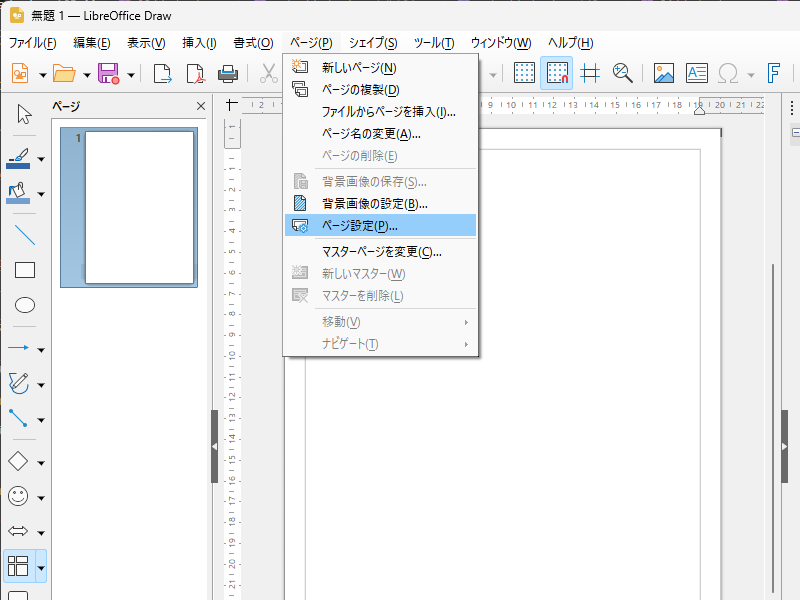Select the Basic Shapes diamond tool
Screen dimensions: 800x600
tap(18, 461)
